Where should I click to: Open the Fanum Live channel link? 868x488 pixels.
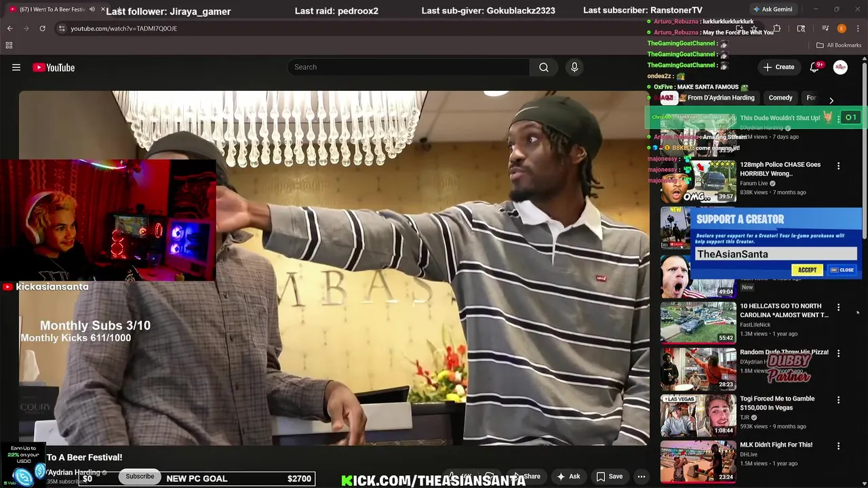pyautogui.click(x=753, y=183)
